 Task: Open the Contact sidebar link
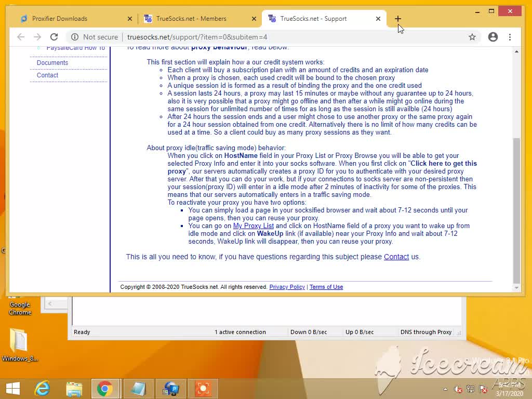click(x=47, y=75)
